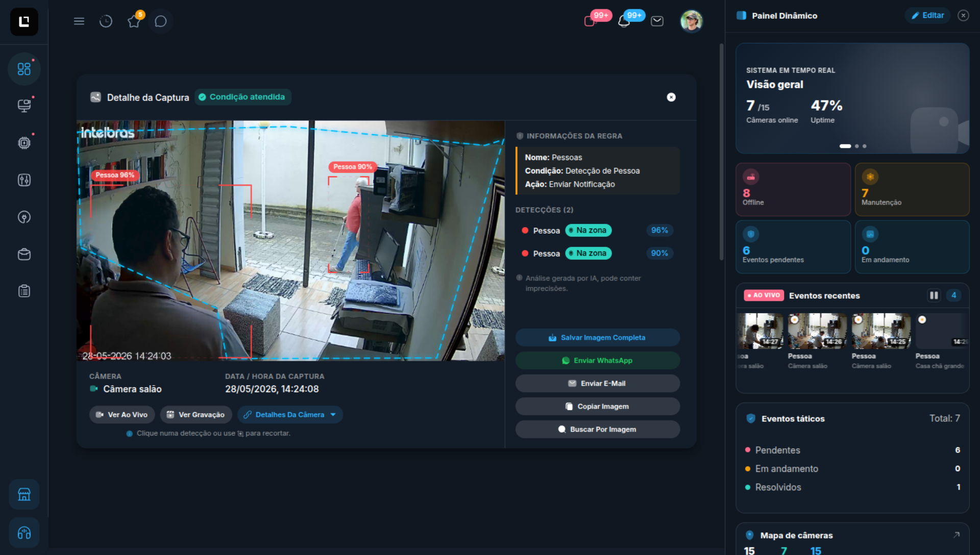The height and width of the screenshot is (555, 980).
Task: Select the Pessoa 96% detection row
Action: click(x=597, y=231)
